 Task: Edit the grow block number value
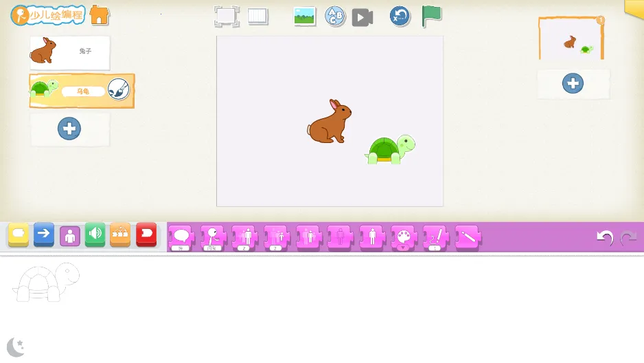tap(244, 248)
